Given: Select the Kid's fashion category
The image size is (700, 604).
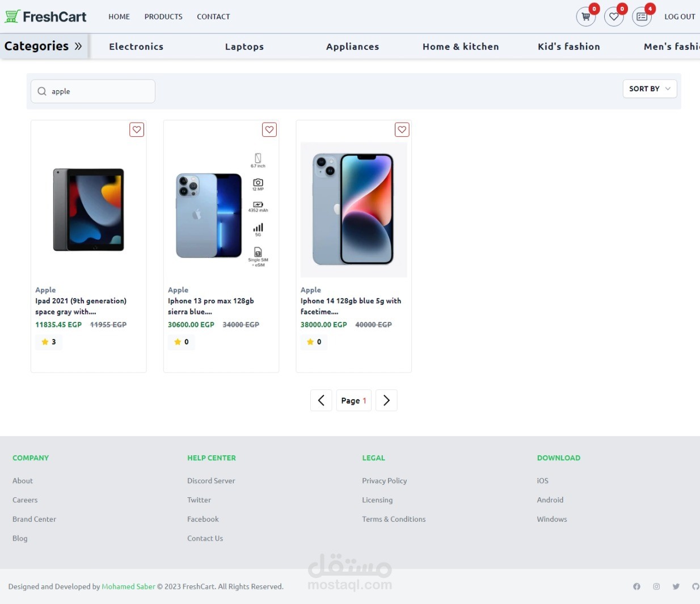Looking at the screenshot, I should click(x=569, y=47).
